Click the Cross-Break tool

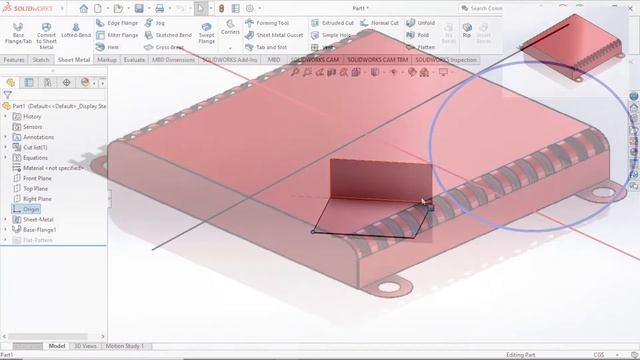pos(164,47)
